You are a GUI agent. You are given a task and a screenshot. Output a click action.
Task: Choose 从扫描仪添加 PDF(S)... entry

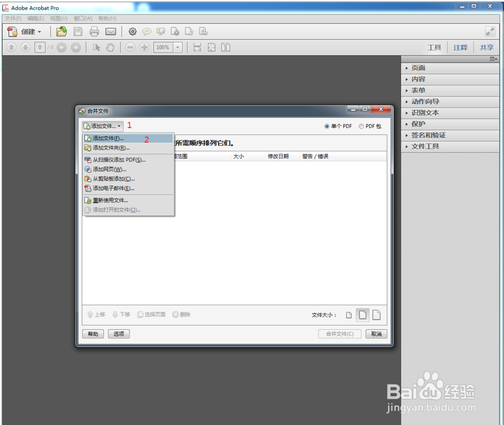pyautogui.click(x=128, y=160)
